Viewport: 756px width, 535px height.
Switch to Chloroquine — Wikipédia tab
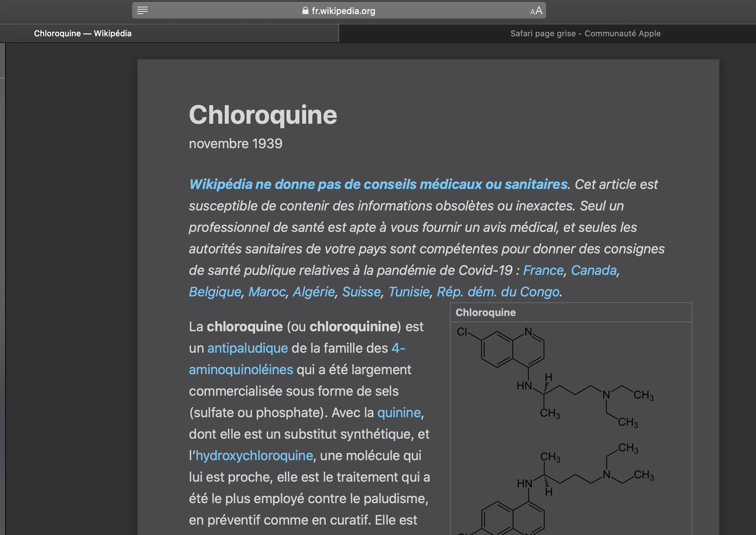(x=83, y=33)
